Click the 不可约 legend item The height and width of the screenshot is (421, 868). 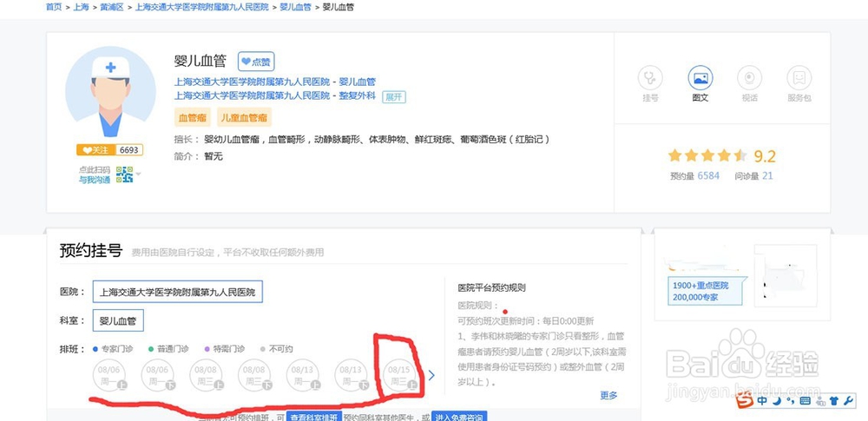(276, 349)
